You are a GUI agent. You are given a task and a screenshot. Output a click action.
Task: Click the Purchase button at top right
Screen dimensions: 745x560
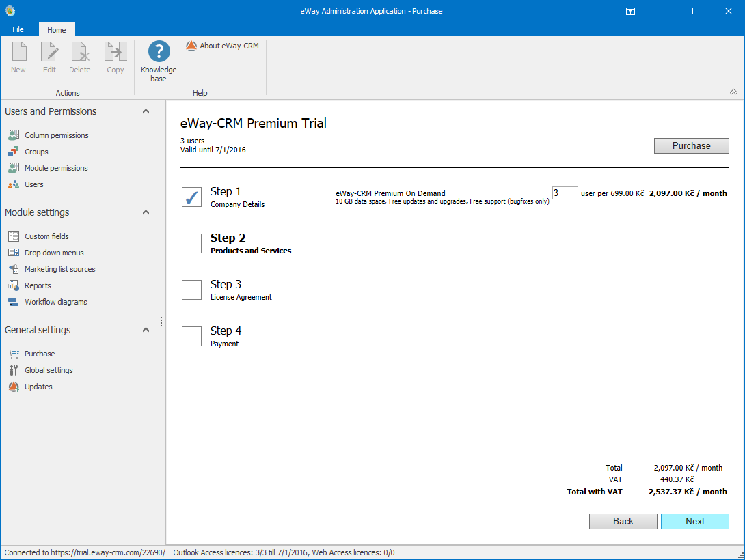(x=691, y=145)
